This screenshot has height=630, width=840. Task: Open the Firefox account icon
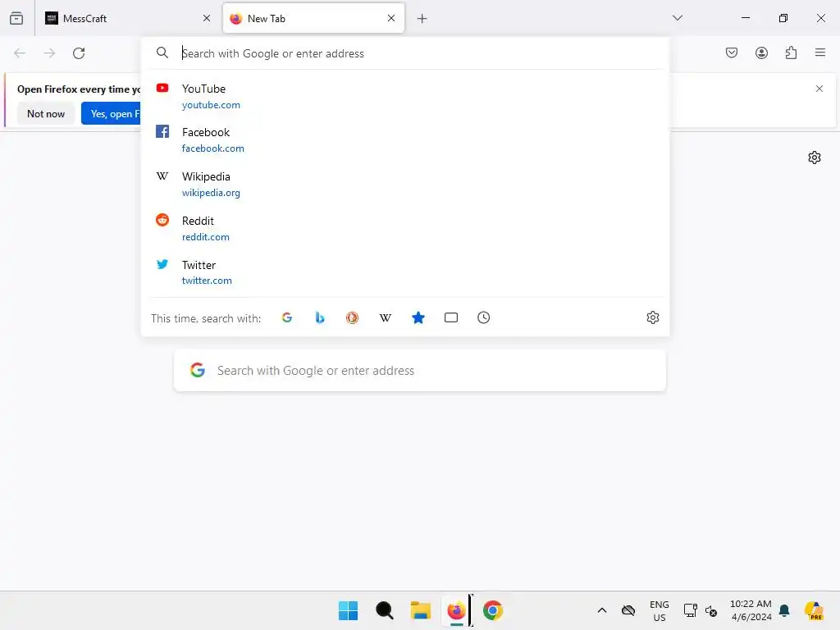[x=761, y=52]
